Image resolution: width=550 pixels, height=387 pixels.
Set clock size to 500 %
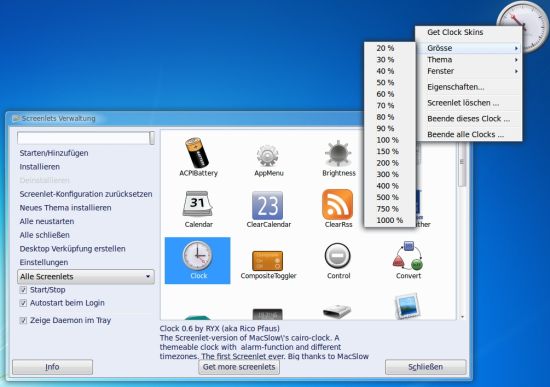(390, 197)
